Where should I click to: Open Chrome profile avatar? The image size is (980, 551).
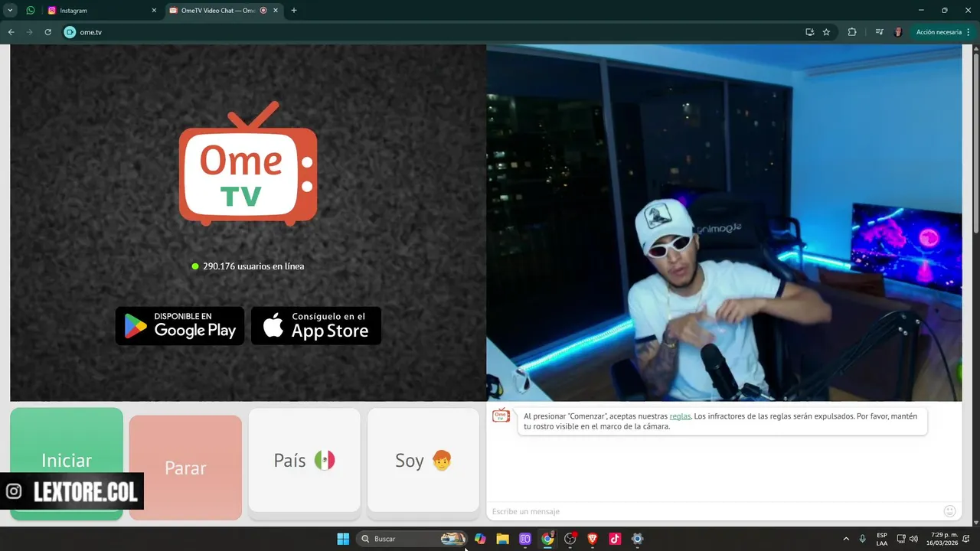click(x=898, y=32)
